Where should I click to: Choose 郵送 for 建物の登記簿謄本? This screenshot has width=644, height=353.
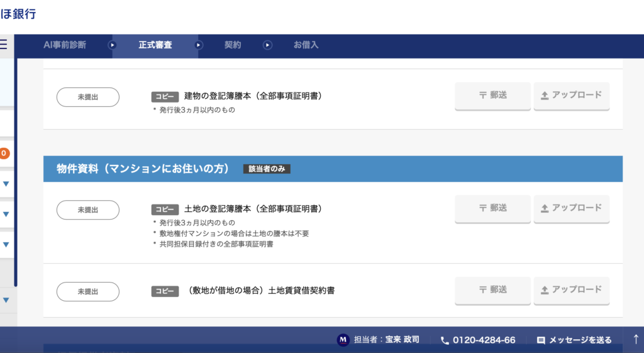(x=492, y=96)
